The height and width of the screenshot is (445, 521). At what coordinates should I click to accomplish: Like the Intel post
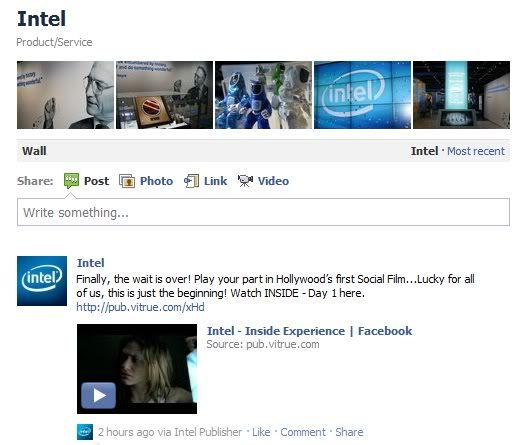(261, 432)
